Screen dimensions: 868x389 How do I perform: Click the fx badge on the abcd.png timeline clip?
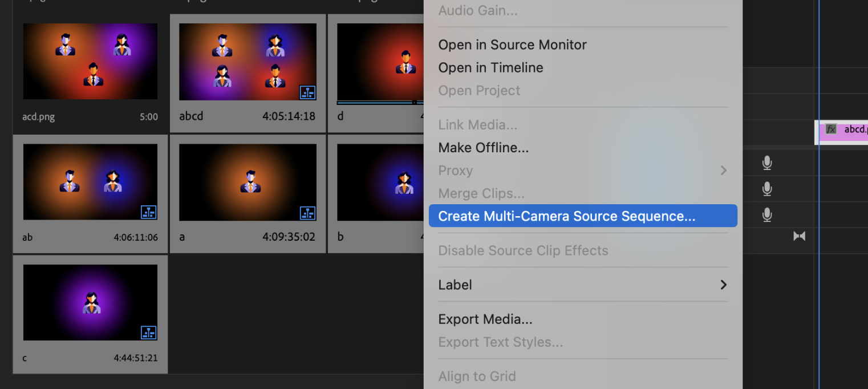pos(830,130)
